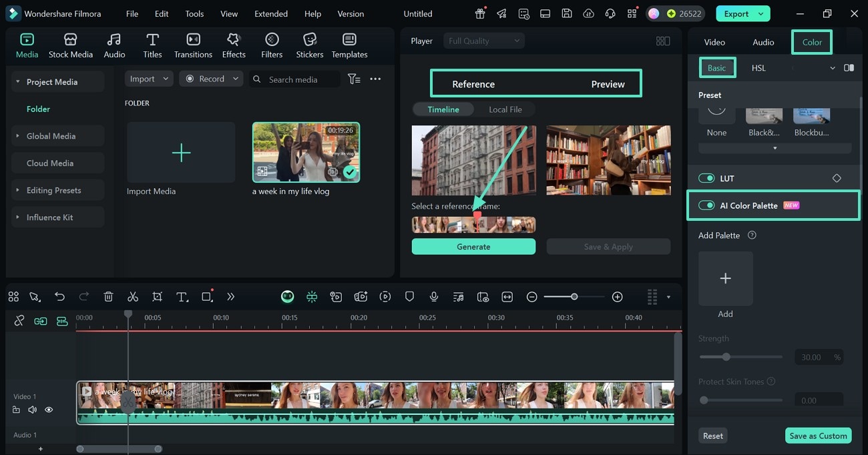Click the Save as Custom button
Image resolution: width=868 pixels, height=455 pixels.
(818, 436)
